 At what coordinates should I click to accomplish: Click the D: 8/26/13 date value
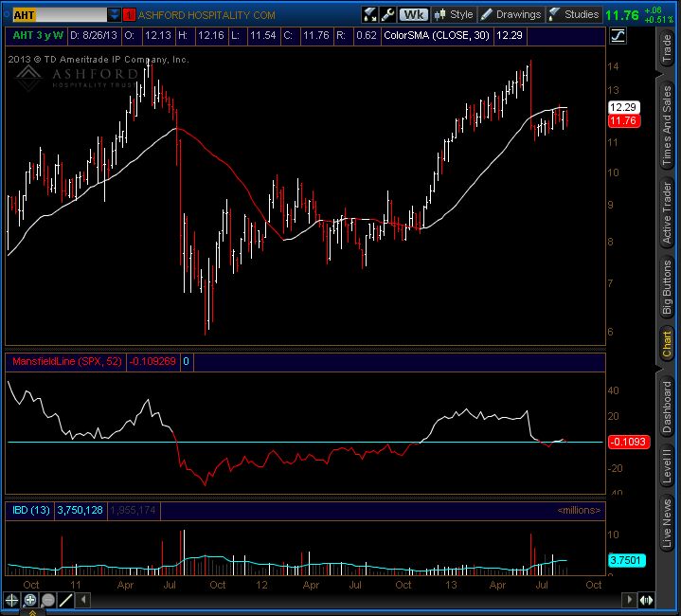coord(94,36)
